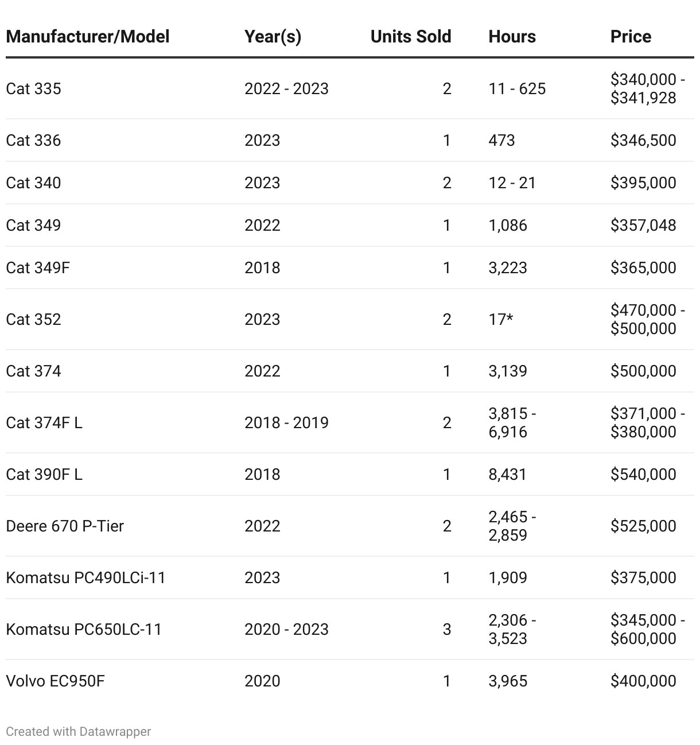Click the $540,000 price for Cat 390F L

643,474
